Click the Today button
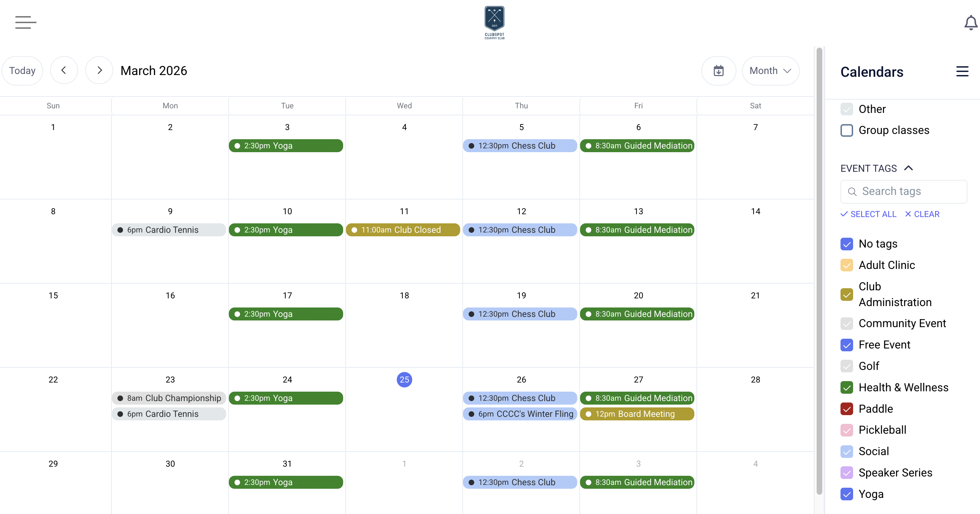 point(22,71)
